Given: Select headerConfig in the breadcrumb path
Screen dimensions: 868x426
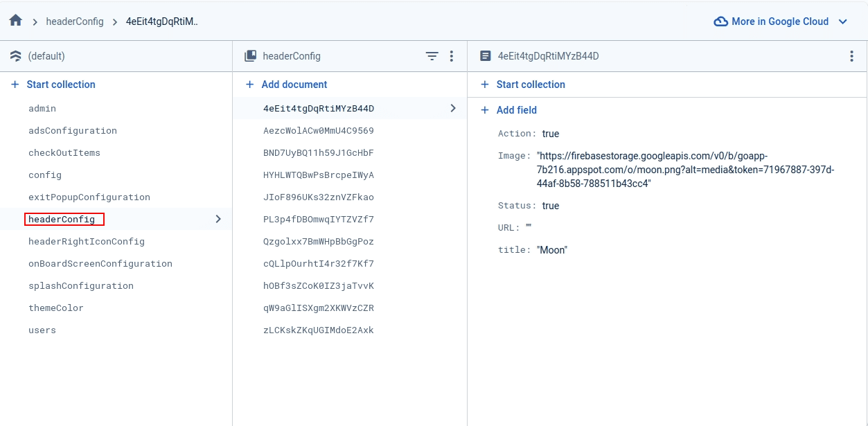Looking at the screenshot, I should pos(75,21).
